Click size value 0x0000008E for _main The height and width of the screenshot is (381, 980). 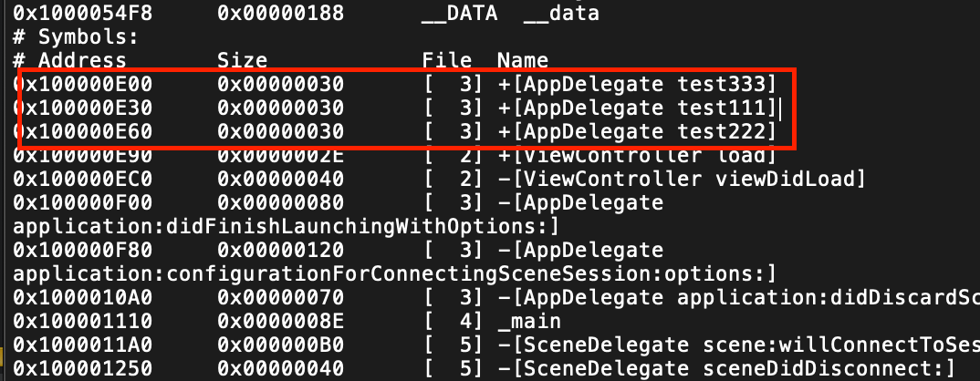(281, 322)
